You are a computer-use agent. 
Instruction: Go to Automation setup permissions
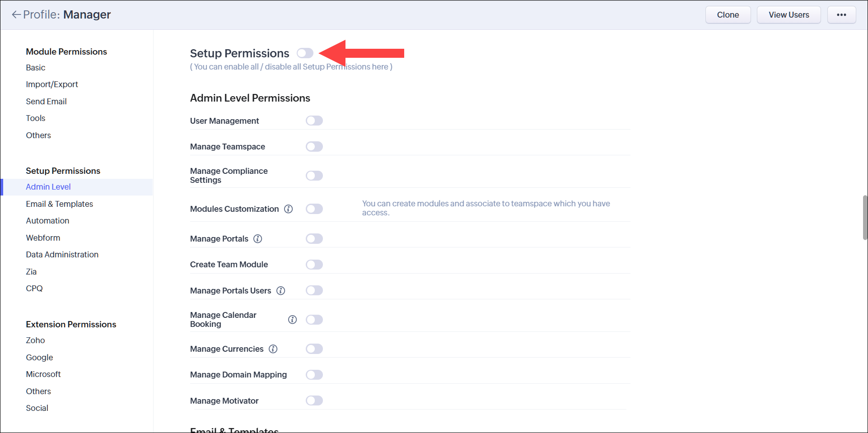(x=47, y=221)
